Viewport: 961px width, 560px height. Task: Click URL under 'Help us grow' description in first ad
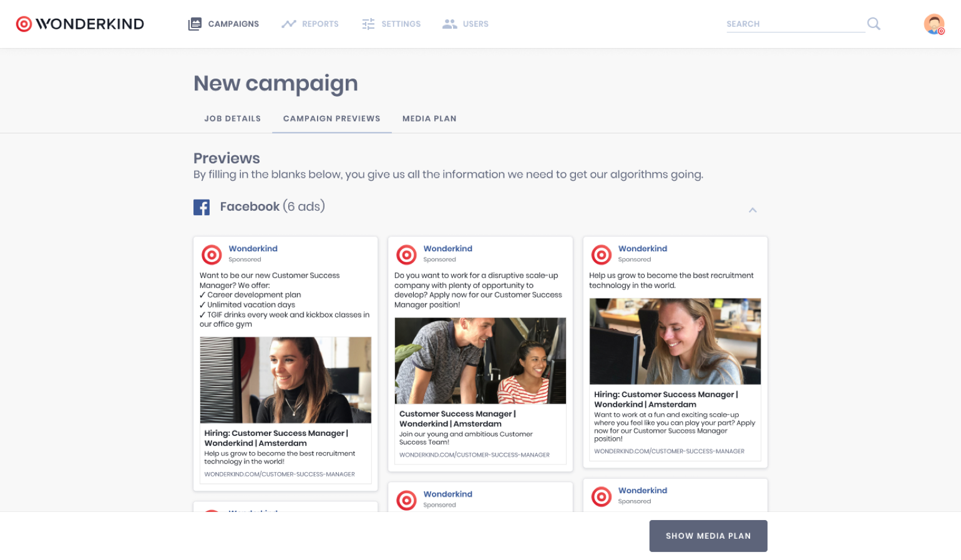point(280,474)
